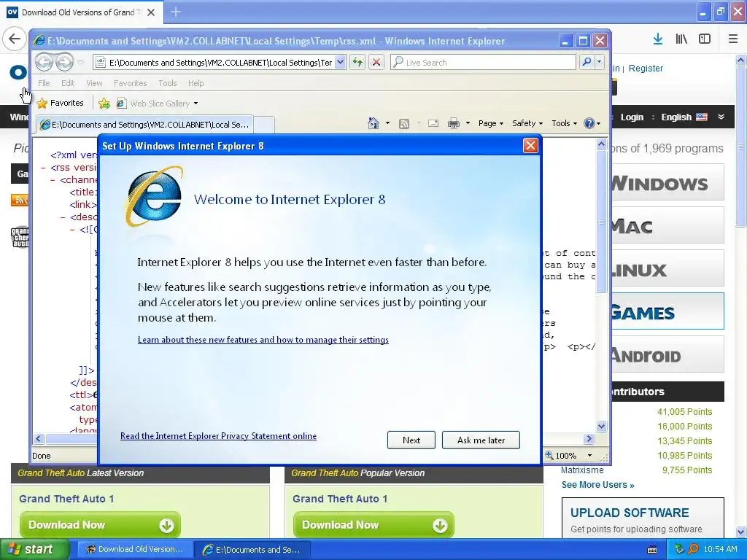The height and width of the screenshot is (560, 747).
Task: Open the Firefox Downloads arrow icon
Action: pos(658,39)
